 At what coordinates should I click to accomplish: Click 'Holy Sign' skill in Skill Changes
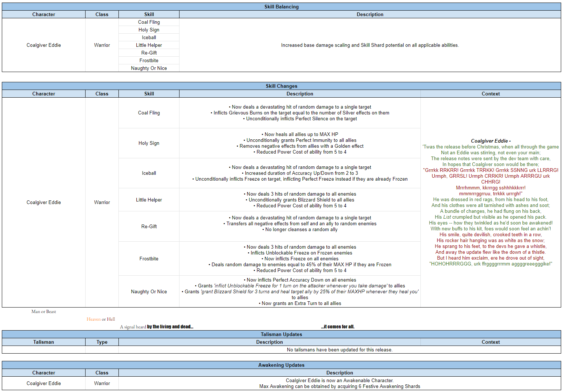(149, 143)
